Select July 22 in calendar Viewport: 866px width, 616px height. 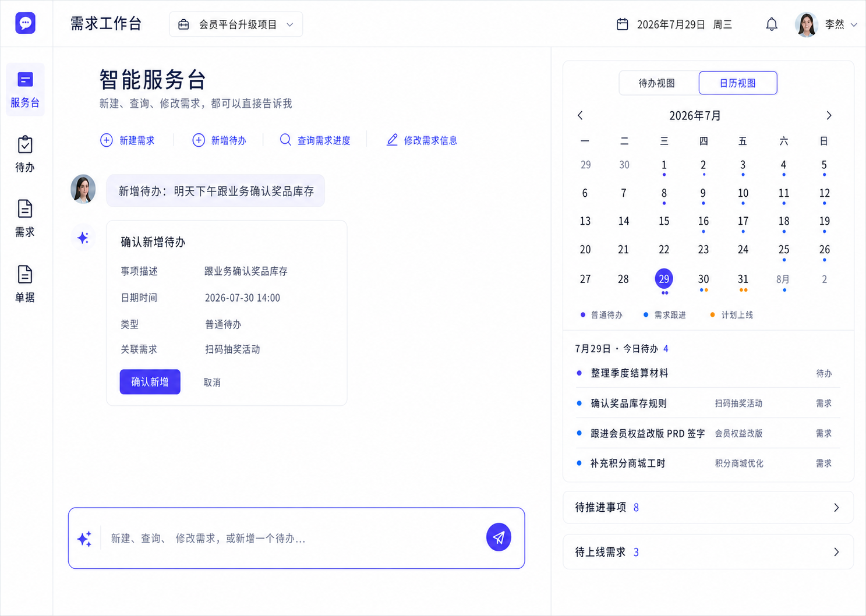point(664,250)
